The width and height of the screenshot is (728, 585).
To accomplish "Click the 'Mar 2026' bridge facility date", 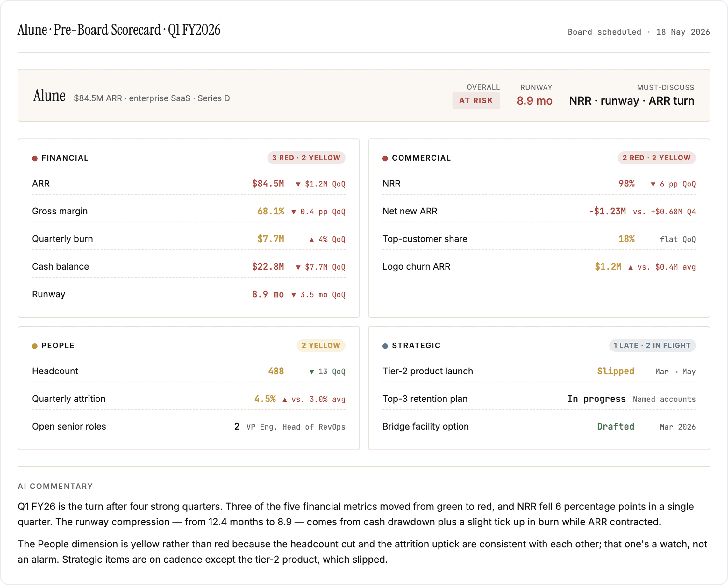I will [678, 427].
